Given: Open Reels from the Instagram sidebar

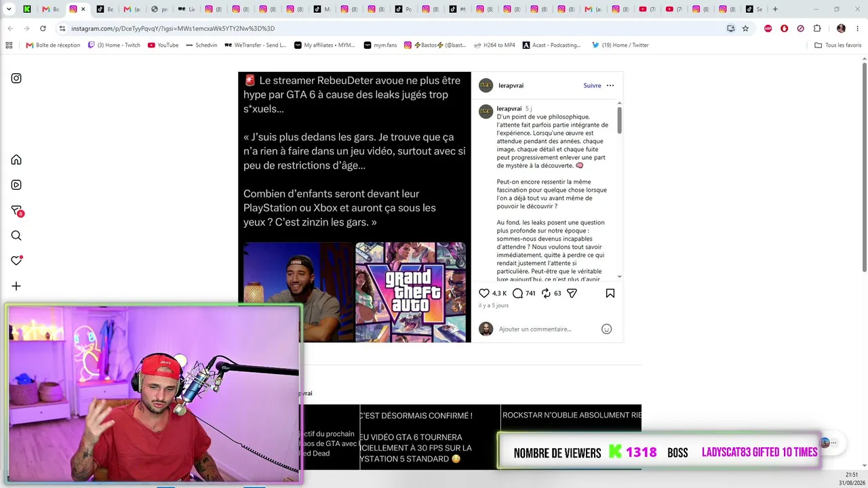Looking at the screenshot, I should [16, 185].
